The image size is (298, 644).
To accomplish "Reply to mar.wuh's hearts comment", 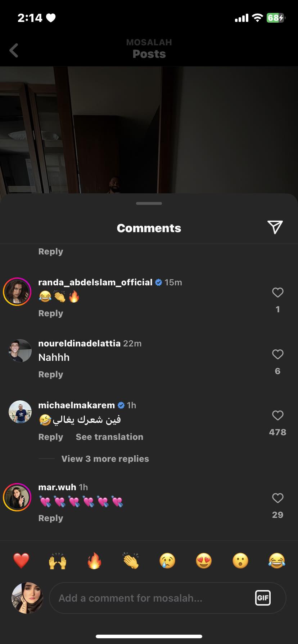I will point(51,518).
